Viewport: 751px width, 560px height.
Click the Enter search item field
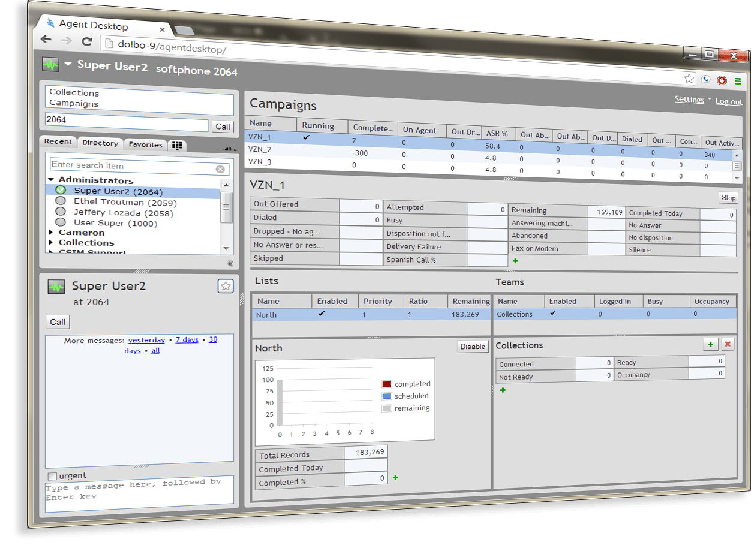tap(139, 166)
